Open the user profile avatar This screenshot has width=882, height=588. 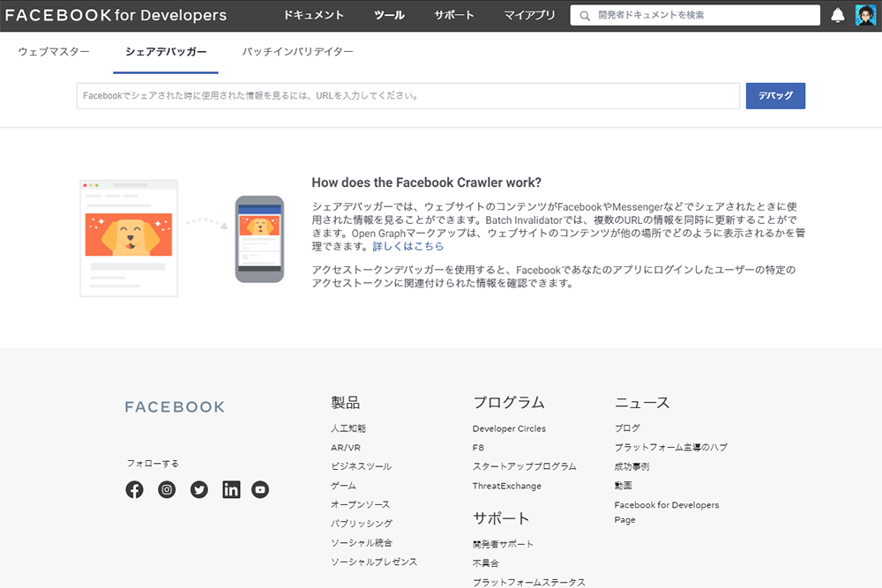[x=865, y=15]
